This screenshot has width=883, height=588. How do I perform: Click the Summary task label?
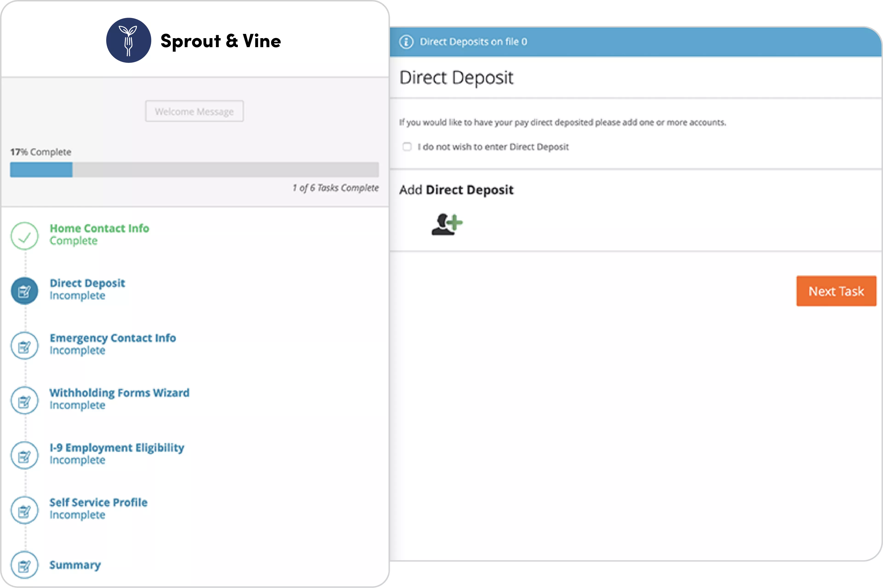click(75, 565)
